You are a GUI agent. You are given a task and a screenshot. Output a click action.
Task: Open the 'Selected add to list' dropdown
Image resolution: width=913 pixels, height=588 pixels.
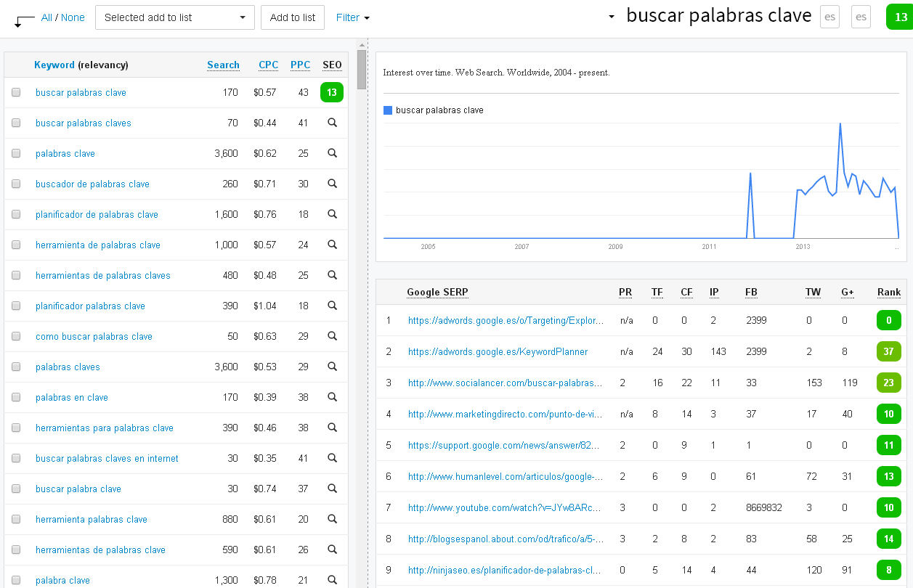coord(175,17)
